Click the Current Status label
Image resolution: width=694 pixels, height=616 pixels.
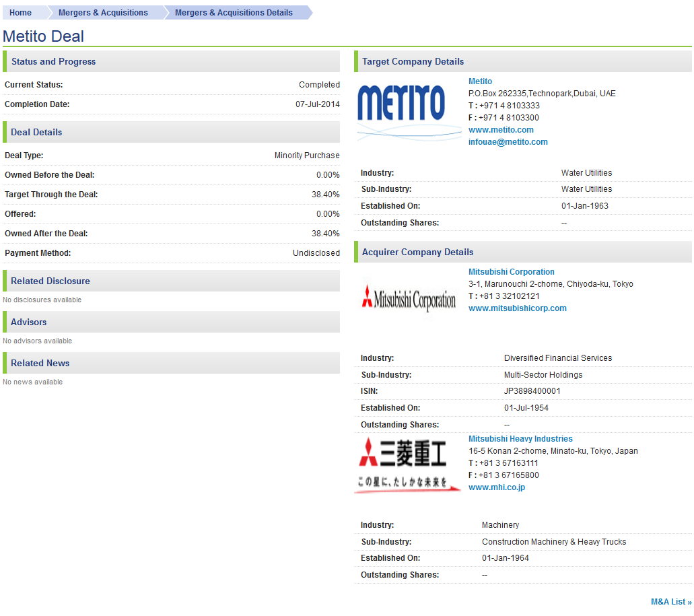tap(34, 85)
